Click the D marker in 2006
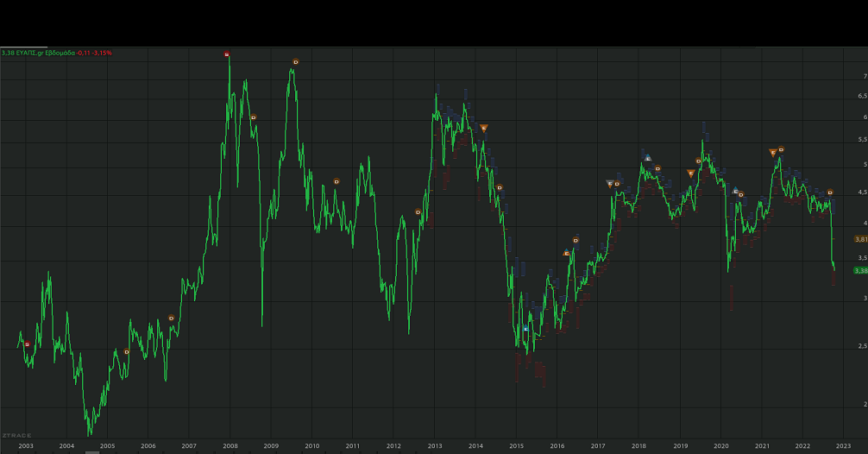 click(171, 318)
